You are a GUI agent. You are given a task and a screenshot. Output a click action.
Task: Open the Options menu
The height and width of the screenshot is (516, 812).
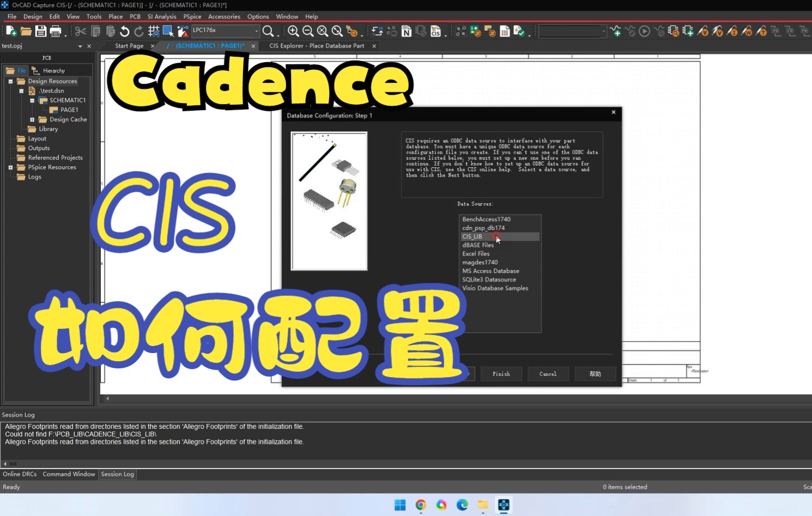pos(258,16)
